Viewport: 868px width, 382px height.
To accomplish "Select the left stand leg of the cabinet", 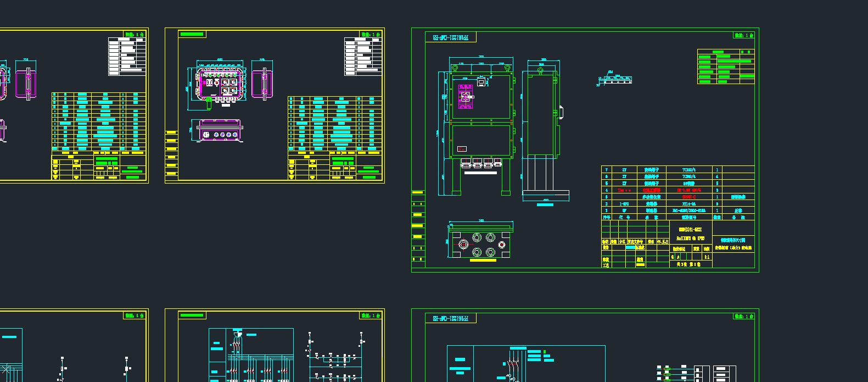I will (456, 176).
